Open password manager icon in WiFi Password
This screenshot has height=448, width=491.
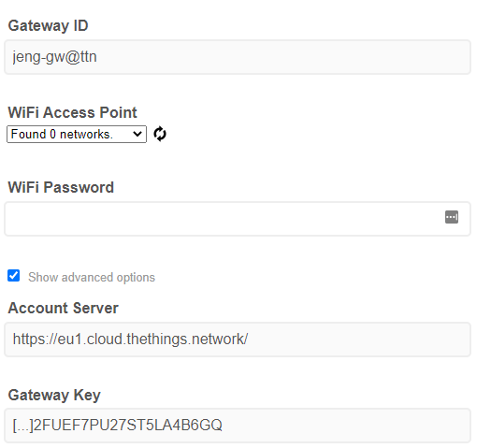452,217
